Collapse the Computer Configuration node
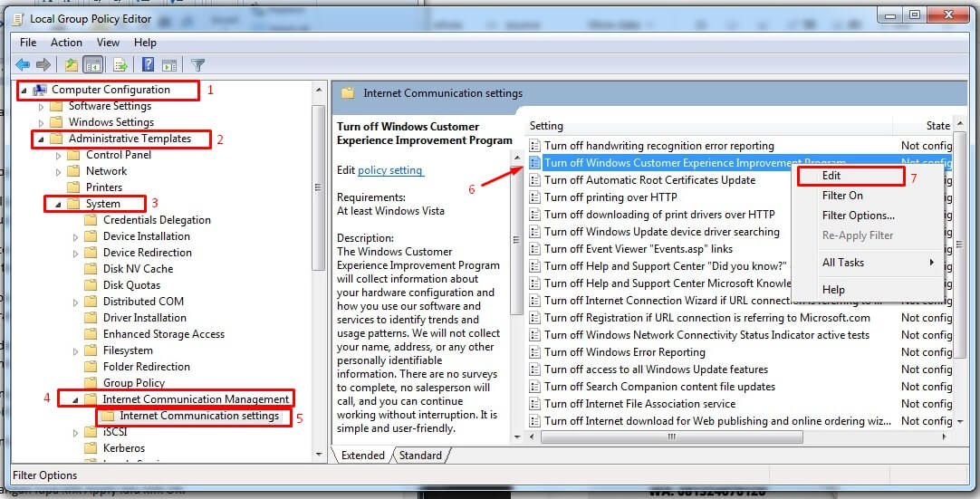Image resolution: width=980 pixels, height=499 pixels. coord(24,91)
